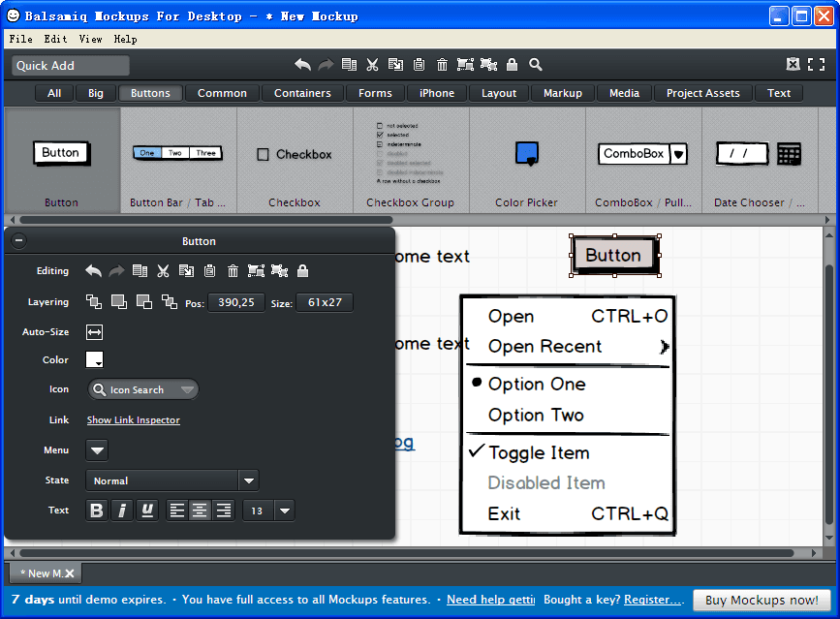Toggle italic text formatting
840x619 pixels.
click(x=121, y=511)
